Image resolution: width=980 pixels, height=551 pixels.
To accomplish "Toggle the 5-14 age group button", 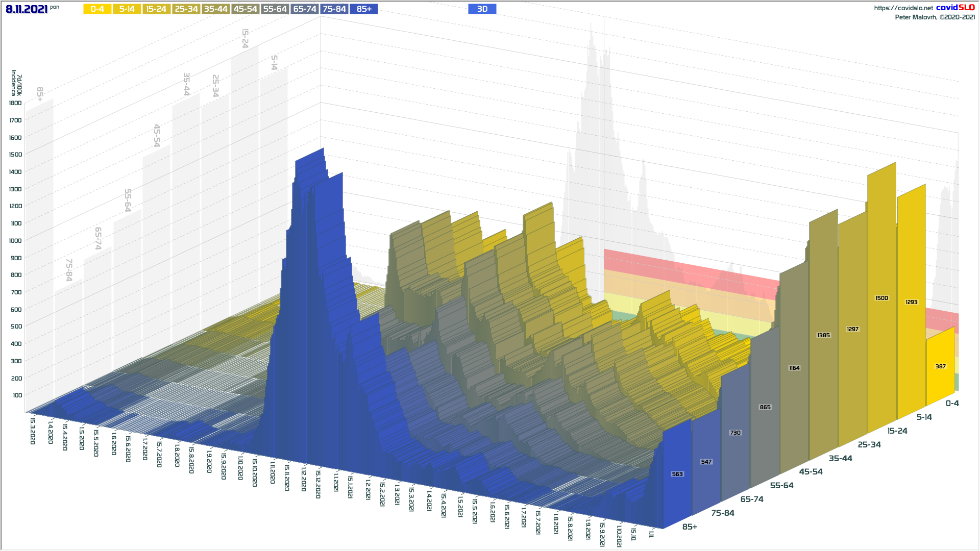I will [x=127, y=9].
